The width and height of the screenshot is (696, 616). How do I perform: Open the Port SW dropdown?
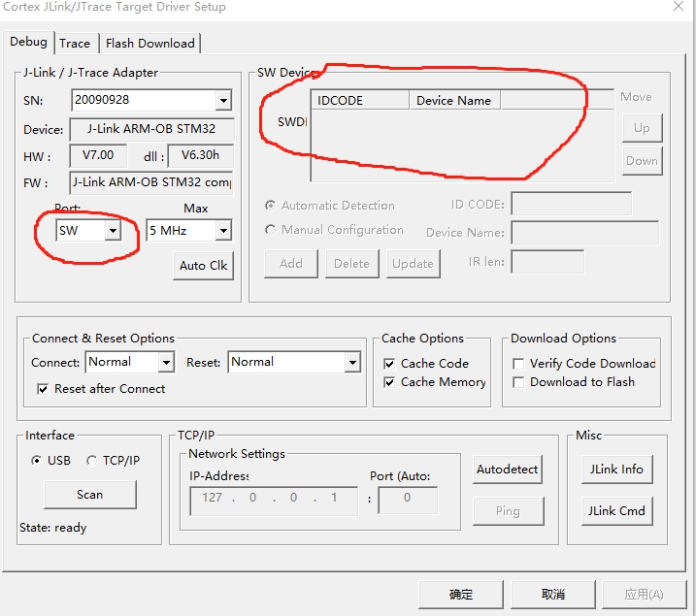click(113, 231)
